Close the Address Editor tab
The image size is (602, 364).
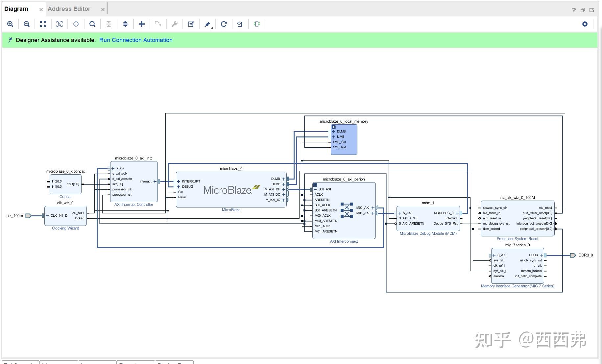[x=103, y=10]
